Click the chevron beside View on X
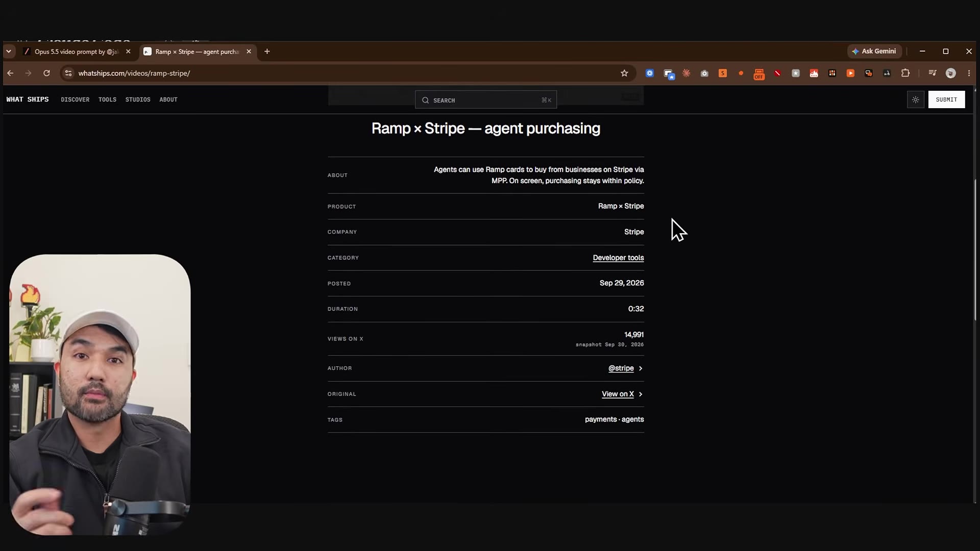 point(641,394)
